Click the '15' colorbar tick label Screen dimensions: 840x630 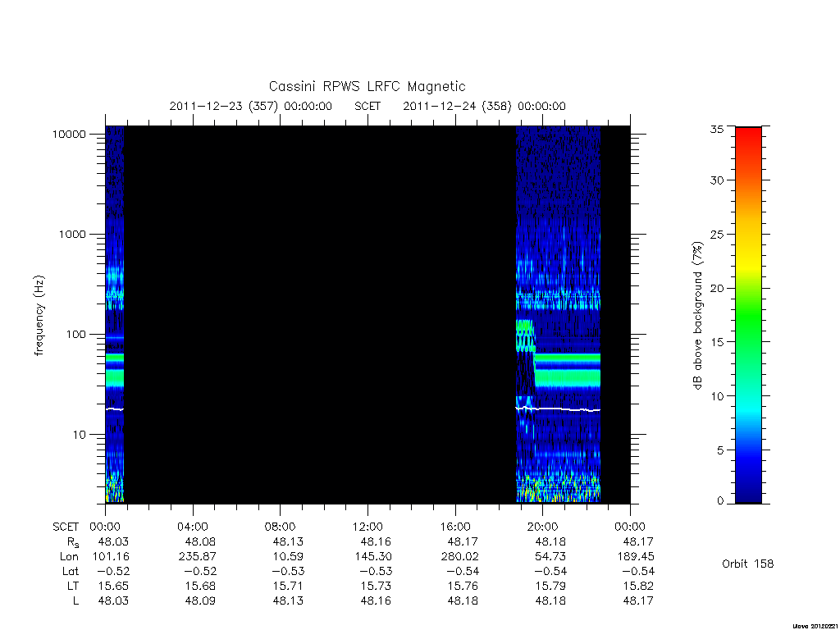coord(717,342)
